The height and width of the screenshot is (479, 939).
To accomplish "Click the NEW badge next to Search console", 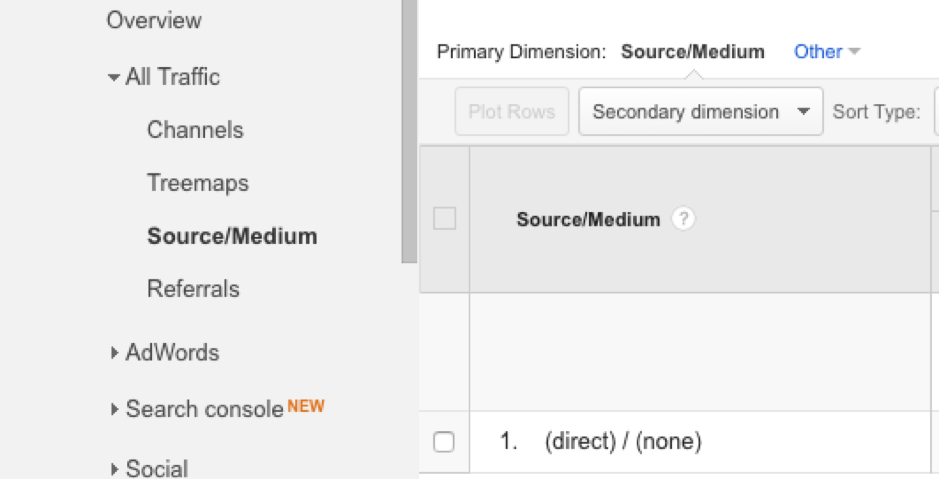I will point(306,407).
